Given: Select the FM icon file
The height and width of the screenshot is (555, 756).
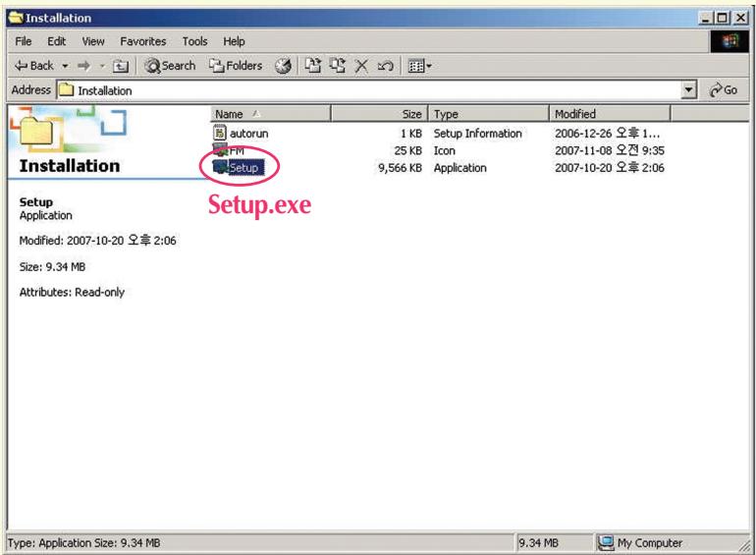Looking at the screenshot, I should click(220, 150).
